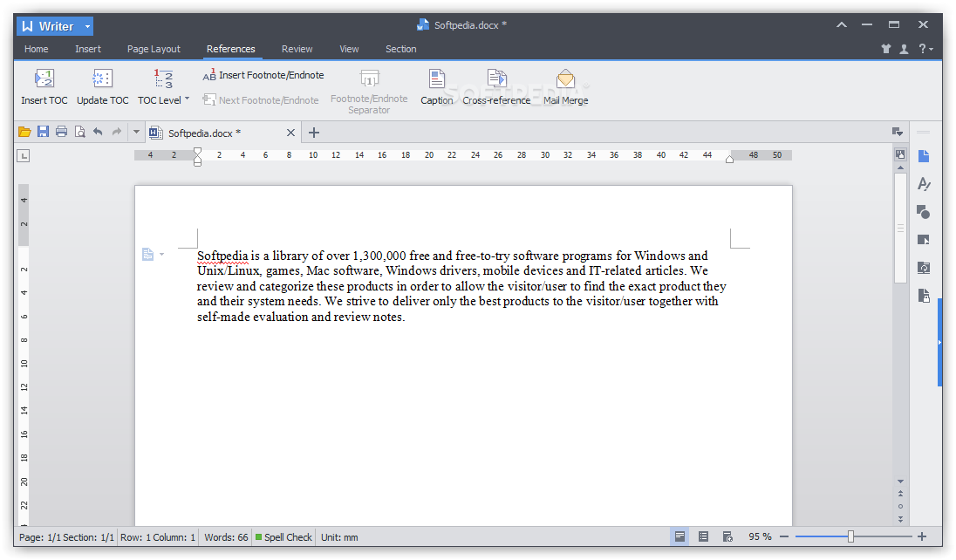Click the tab list dropdown icon
Image resolution: width=956 pixels, height=560 pixels.
tap(897, 132)
